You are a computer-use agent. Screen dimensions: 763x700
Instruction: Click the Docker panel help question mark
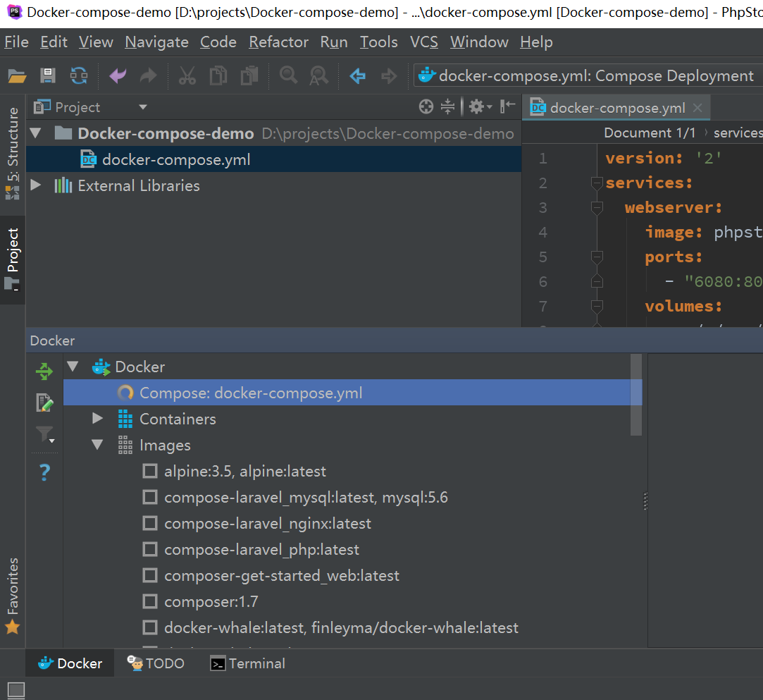[x=44, y=472]
